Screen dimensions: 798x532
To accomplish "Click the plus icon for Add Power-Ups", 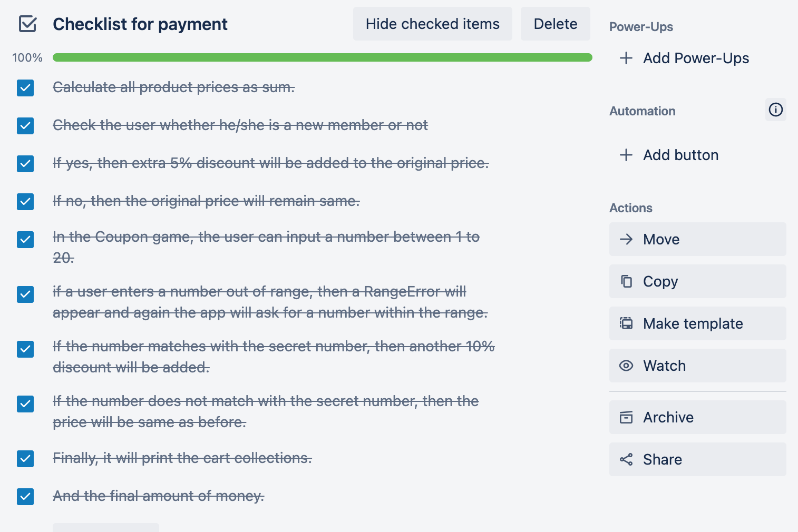I will point(626,58).
